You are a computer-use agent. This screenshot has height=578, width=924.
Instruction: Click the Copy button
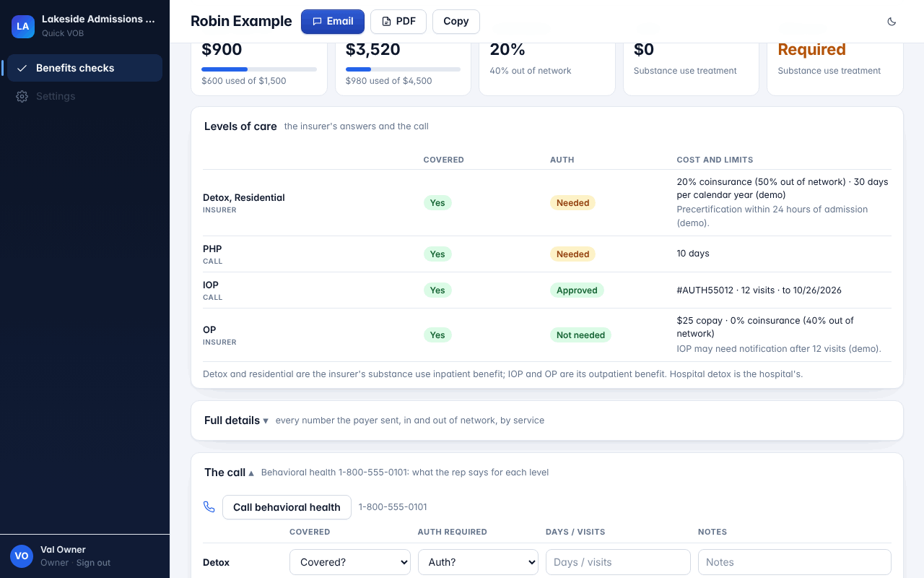pyautogui.click(x=456, y=22)
